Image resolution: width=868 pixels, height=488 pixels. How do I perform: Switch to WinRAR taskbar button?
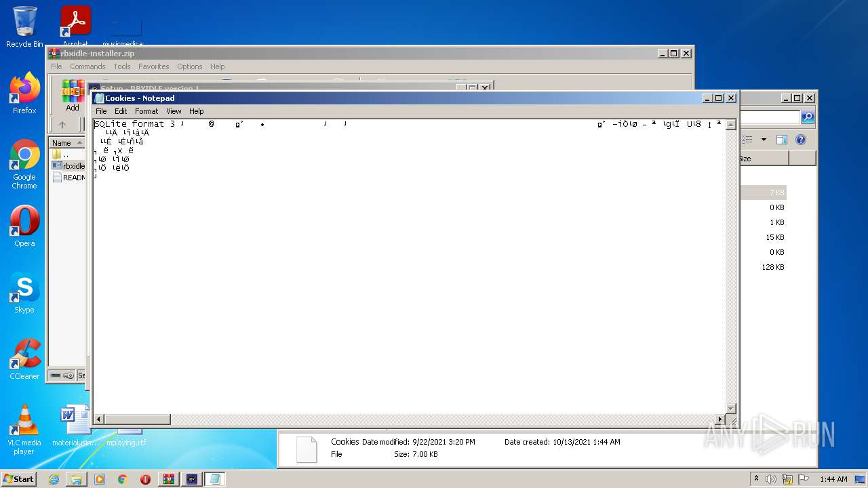tap(169, 479)
